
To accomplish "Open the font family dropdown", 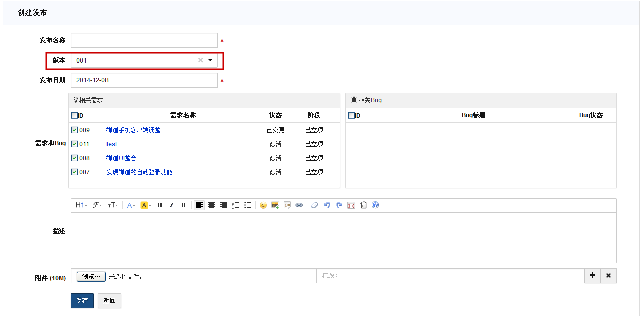I will point(97,205).
